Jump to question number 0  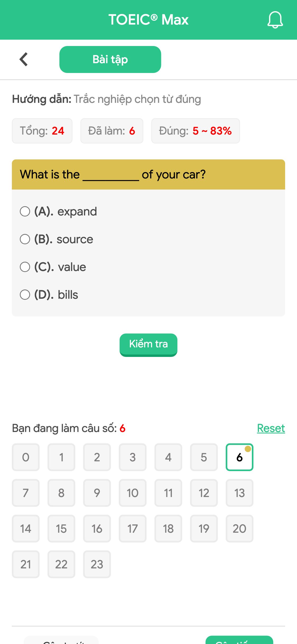[x=26, y=457]
